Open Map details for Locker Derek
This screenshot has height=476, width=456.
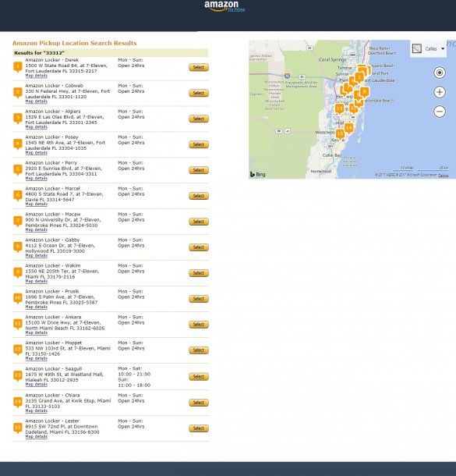[37, 76]
